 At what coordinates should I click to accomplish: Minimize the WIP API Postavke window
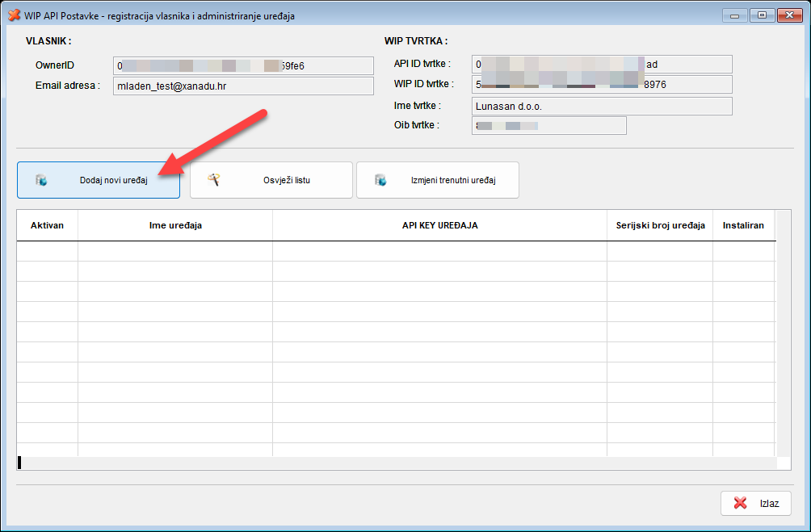coord(734,15)
